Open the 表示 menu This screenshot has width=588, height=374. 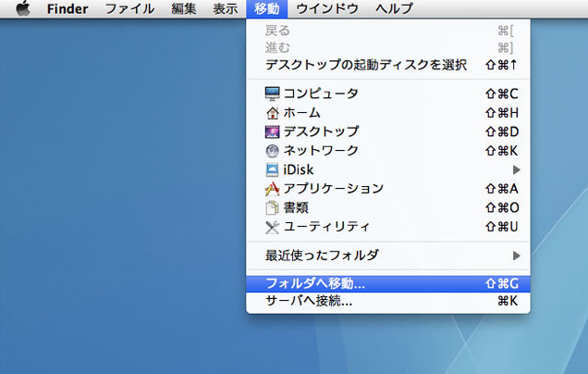tap(225, 9)
